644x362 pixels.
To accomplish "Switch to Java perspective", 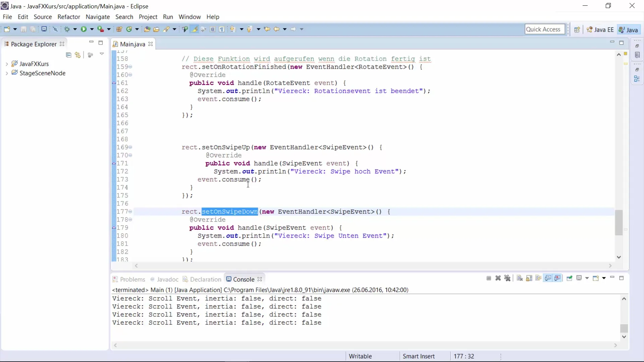I will tap(629, 29).
